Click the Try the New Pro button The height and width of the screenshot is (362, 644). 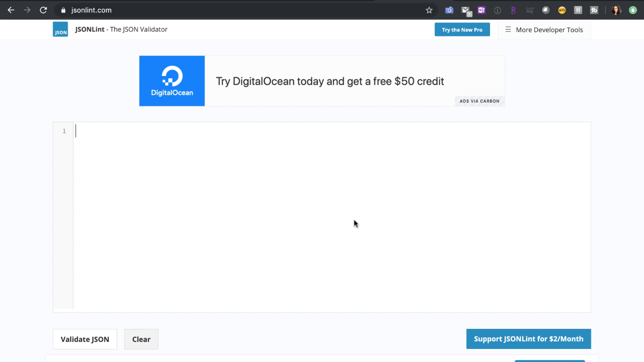(462, 29)
